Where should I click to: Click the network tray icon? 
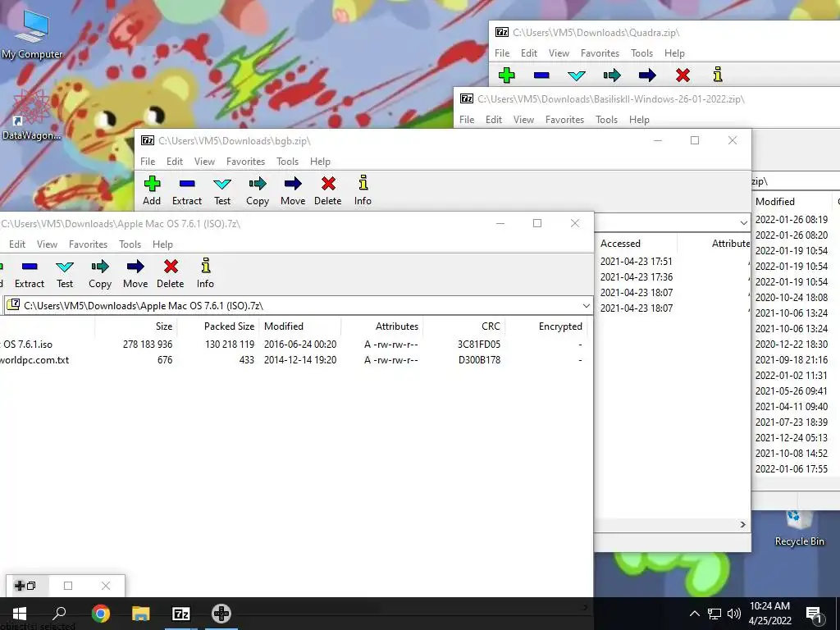click(714, 614)
